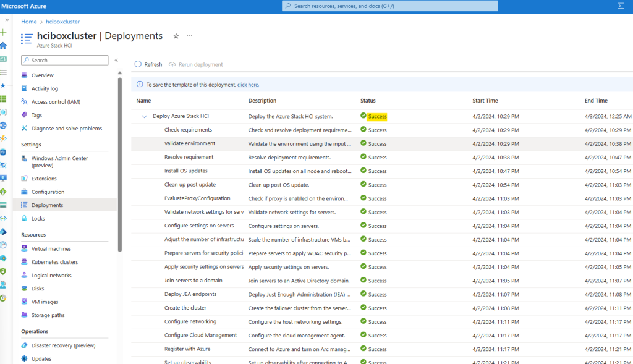Select the 'Join servers to a domain' step
This screenshot has height=364, width=633.
tap(193, 281)
